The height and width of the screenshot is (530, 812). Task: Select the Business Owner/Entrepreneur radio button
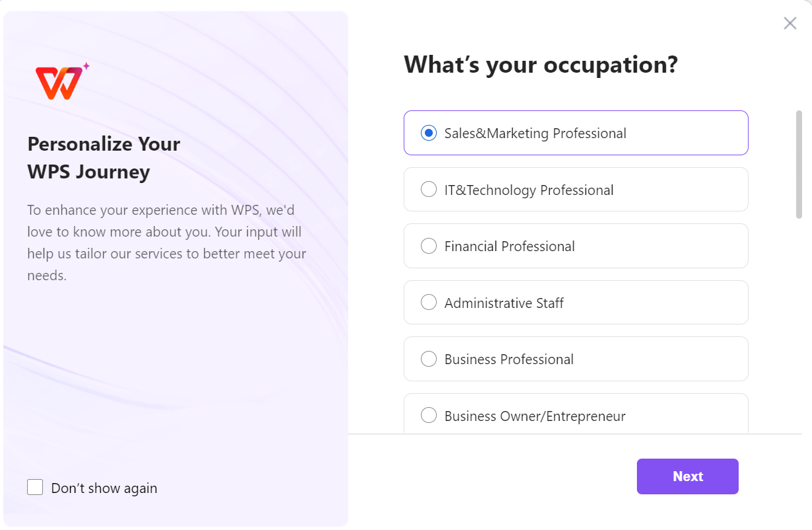pyautogui.click(x=429, y=416)
